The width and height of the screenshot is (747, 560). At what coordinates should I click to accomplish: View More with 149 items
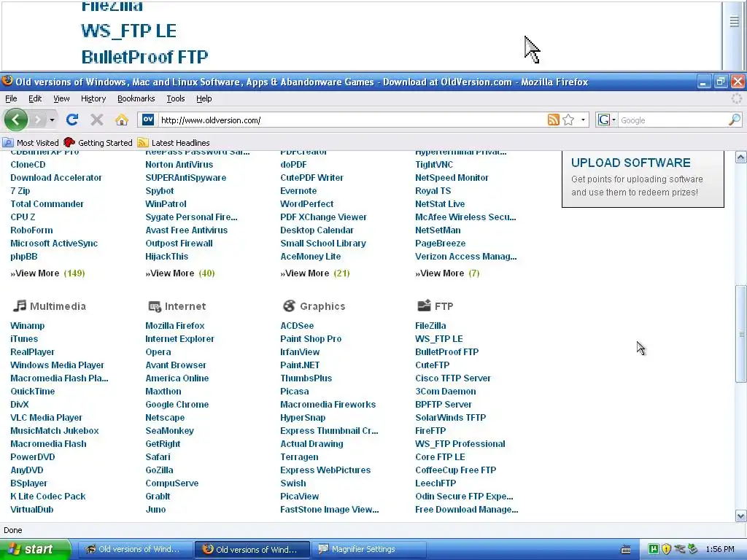[47, 273]
